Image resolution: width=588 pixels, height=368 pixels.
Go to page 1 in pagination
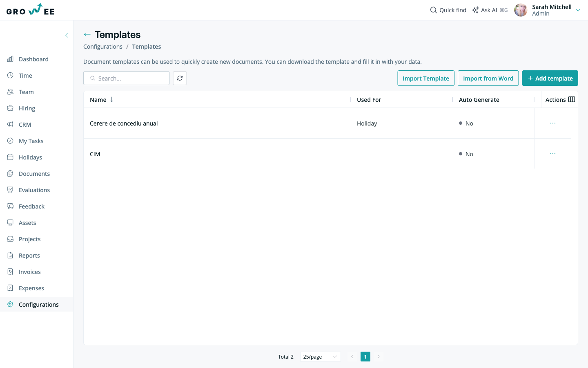365,357
